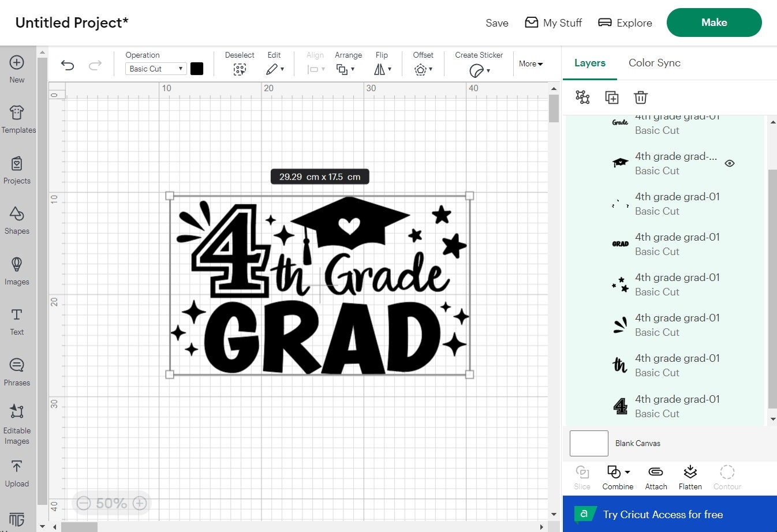Viewport: 777px width, 532px height.
Task: Hide the graduation cap layer
Action: [x=729, y=163]
